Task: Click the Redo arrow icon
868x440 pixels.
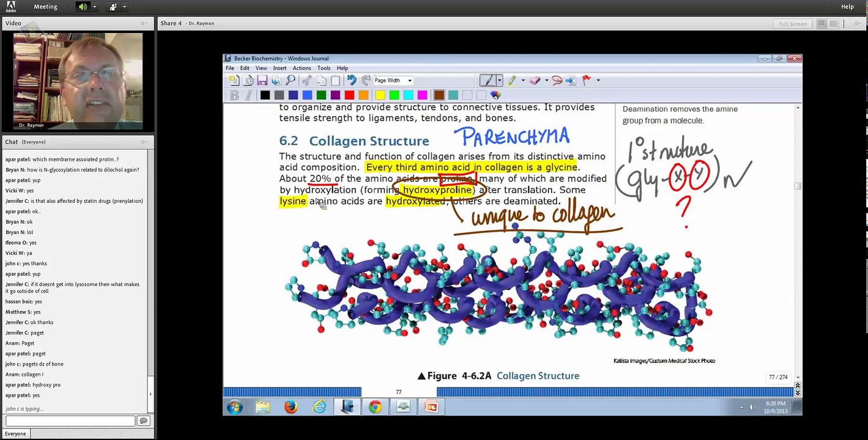Action: click(366, 80)
